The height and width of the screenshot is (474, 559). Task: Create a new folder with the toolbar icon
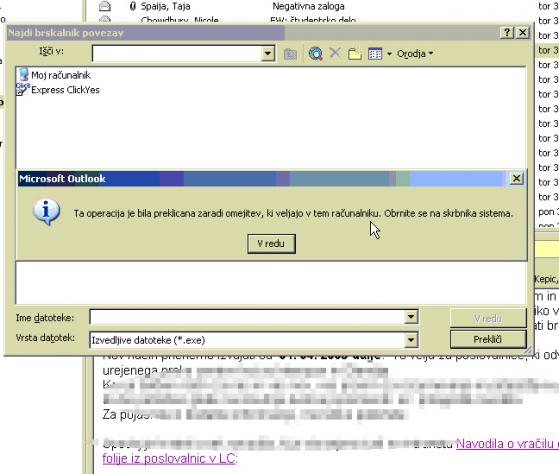355,54
